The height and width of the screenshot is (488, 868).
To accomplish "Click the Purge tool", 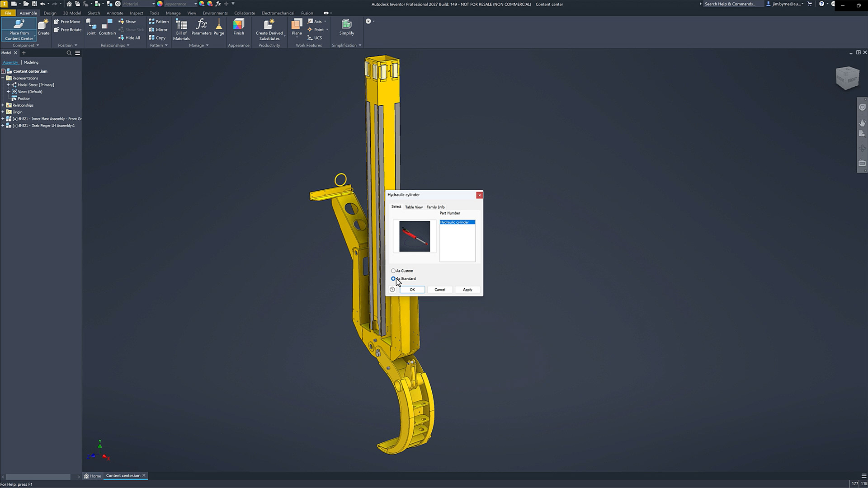I will [219, 27].
